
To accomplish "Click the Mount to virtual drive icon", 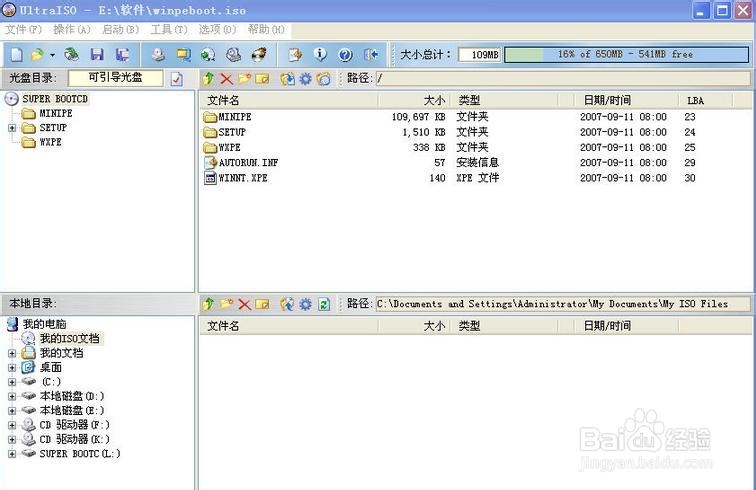I will tap(233, 54).
